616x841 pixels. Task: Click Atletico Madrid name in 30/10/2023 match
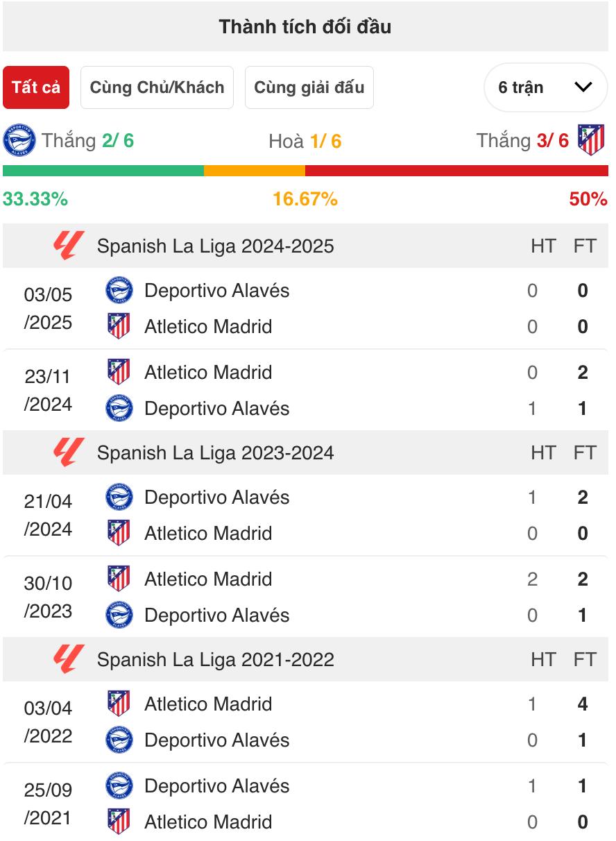click(x=208, y=579)
